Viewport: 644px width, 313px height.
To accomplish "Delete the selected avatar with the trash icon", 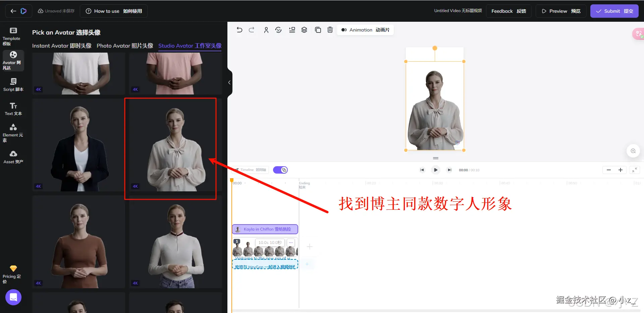I will (330, 29).
